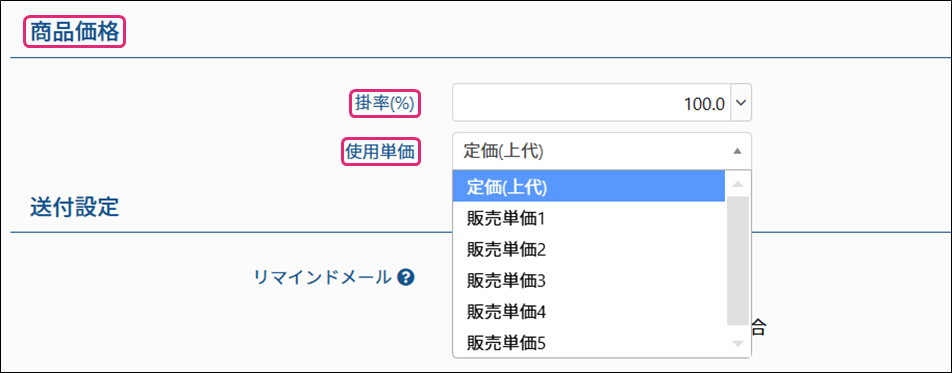Collapse the 使用単価 combo box
Screen dimensions: 952x373
(x=602, y=151)
